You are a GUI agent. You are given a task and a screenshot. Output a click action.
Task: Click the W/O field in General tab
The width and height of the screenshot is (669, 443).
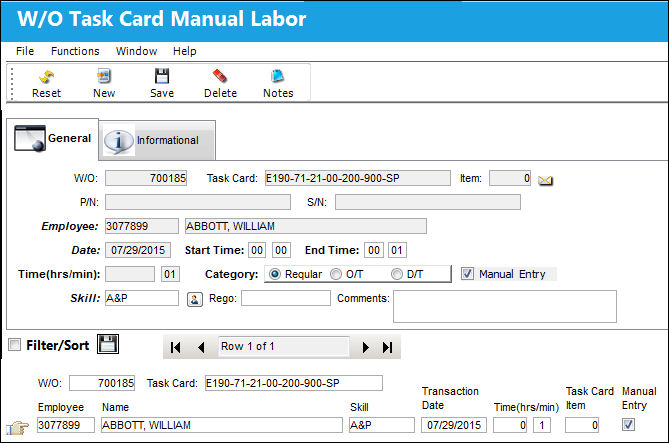[x=146, y=178]
